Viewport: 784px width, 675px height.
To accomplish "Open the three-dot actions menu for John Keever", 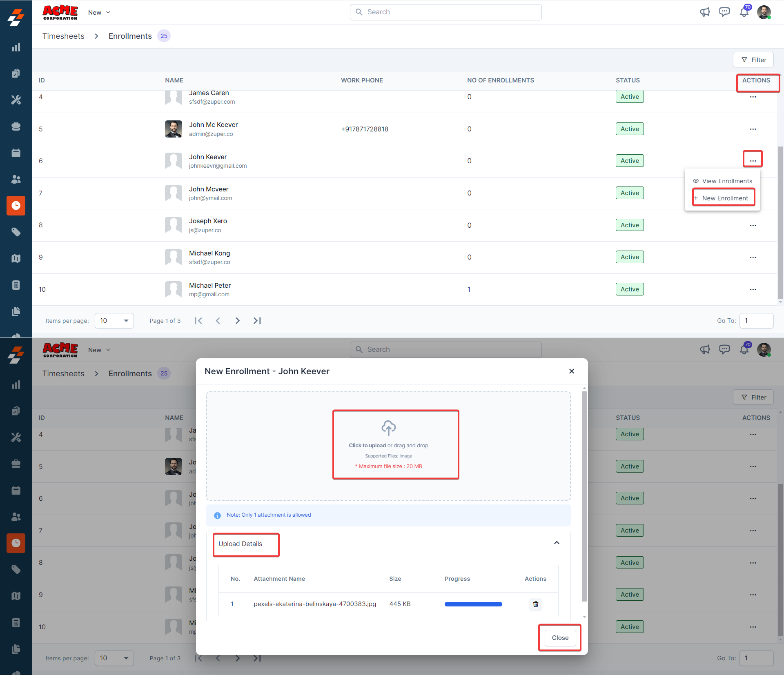I will [x=753, y=160].
